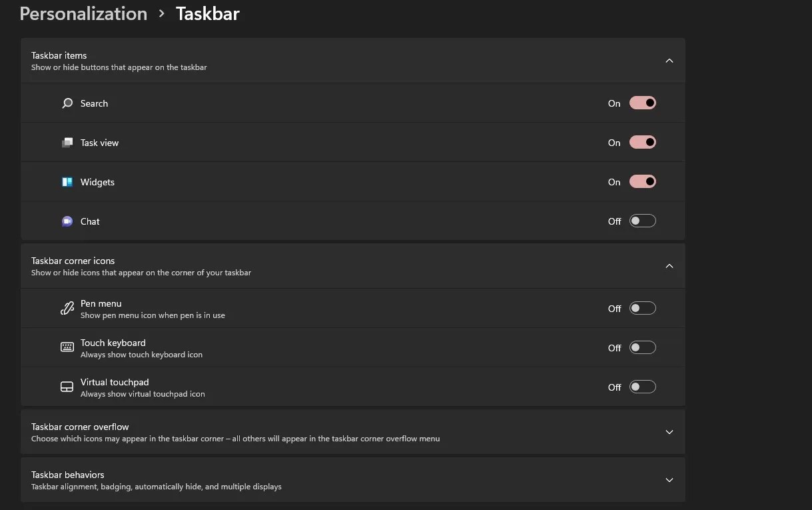Collapse the Taskbar corner icons section

(669, 265)
